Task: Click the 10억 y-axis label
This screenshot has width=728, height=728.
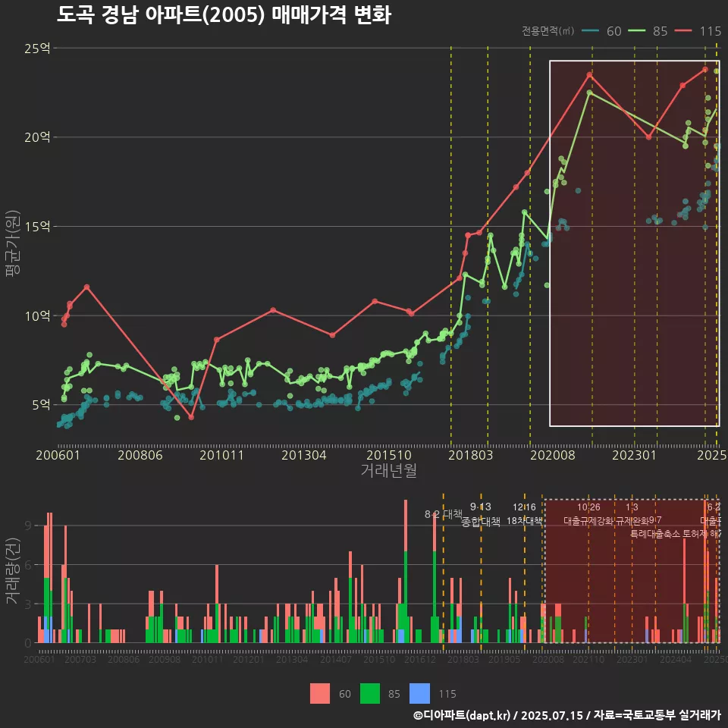Action: pyautogui.click(x=37, y=315)
